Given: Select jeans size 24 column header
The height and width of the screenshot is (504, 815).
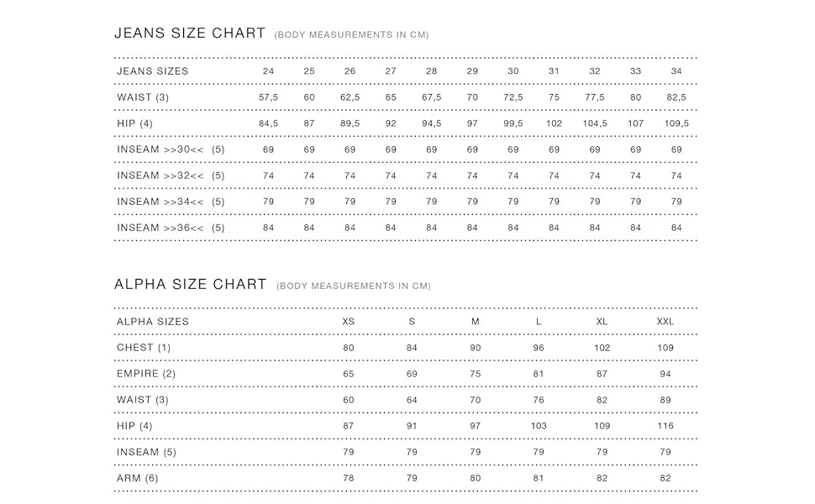Looking at the screenshot, I should [x=268, y=71].
